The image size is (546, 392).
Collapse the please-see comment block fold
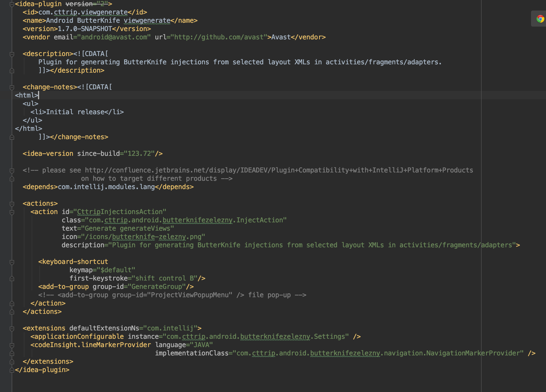pyautogui.click(x=12, y=170)
